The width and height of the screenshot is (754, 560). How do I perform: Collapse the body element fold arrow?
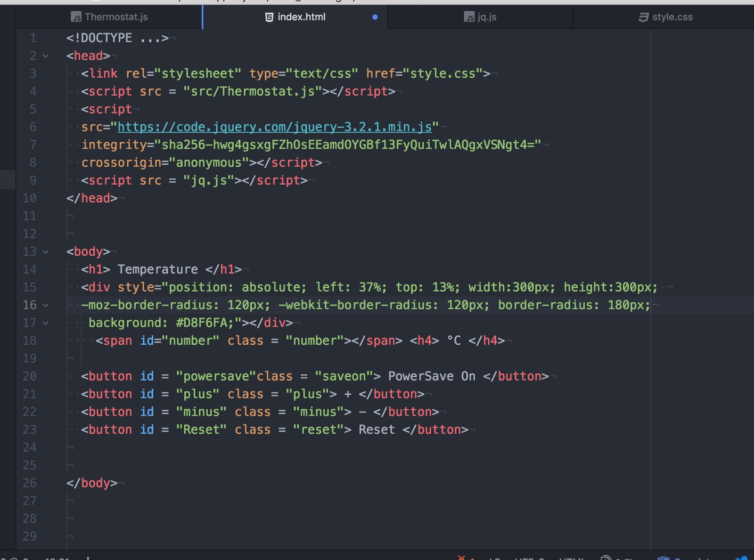point(45,252)
